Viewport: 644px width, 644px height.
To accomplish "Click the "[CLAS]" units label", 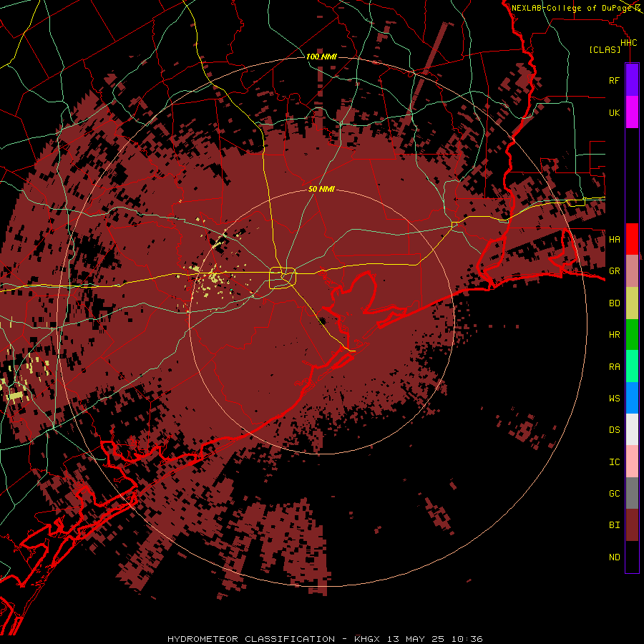I will pos(605,49).
